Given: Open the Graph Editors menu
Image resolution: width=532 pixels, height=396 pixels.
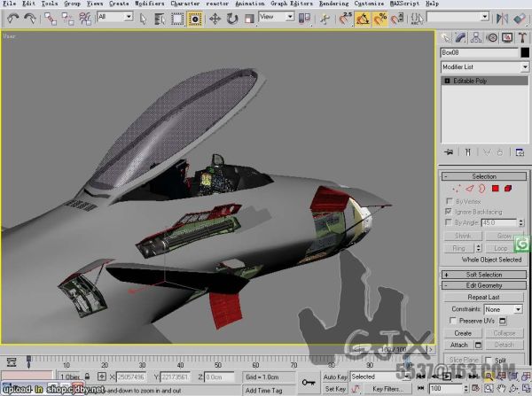Looking at the screenshot, I should tap(292, 4).
